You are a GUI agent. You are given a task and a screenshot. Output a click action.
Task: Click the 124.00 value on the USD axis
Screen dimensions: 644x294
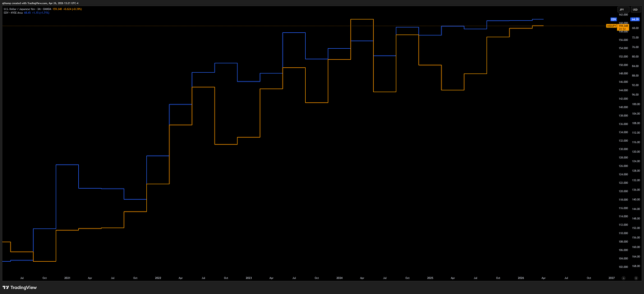click(635, 161)
